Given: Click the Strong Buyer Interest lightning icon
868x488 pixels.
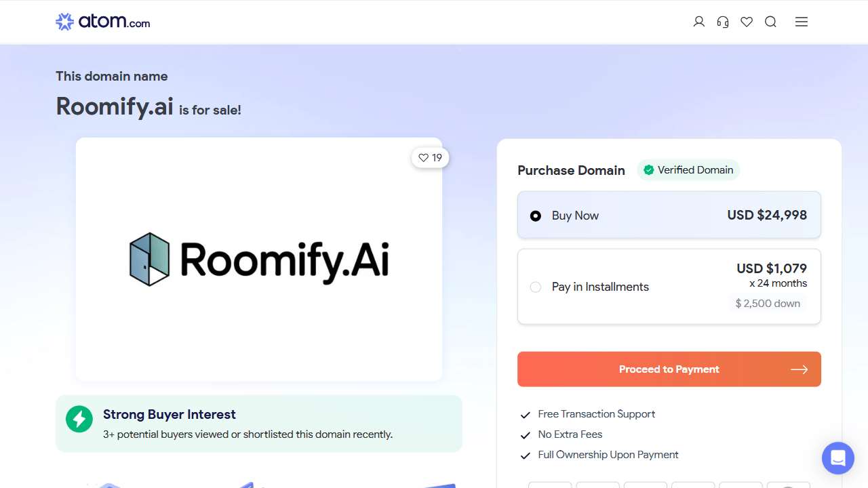Looking at the screenshot, I should [79, 419].
